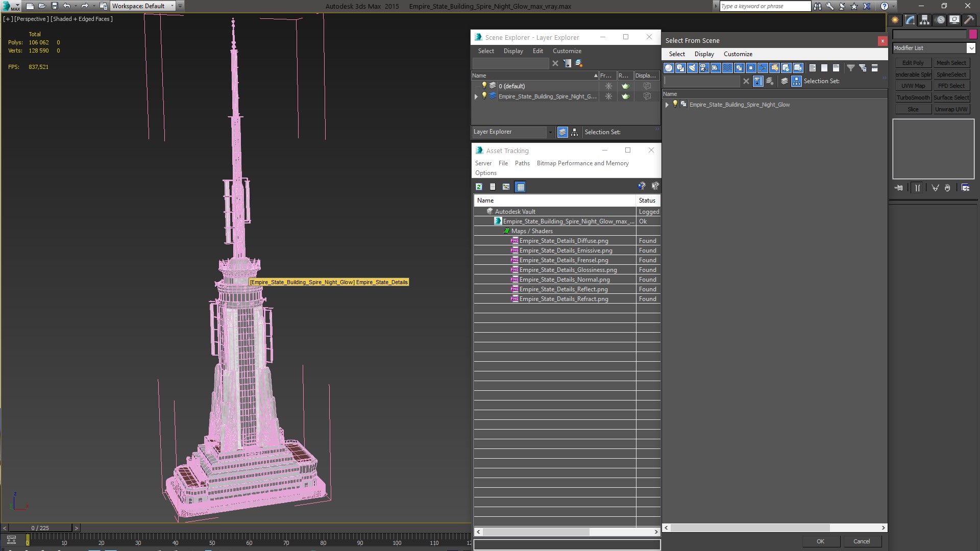Click the magenta object color swatch
This screenshot has height=551, width=980.
point(972,34)
